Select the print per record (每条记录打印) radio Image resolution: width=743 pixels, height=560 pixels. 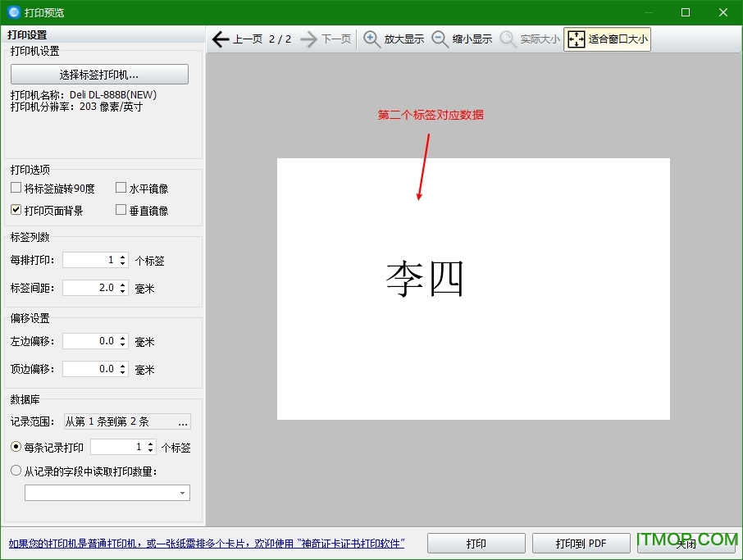click(16, 448)
